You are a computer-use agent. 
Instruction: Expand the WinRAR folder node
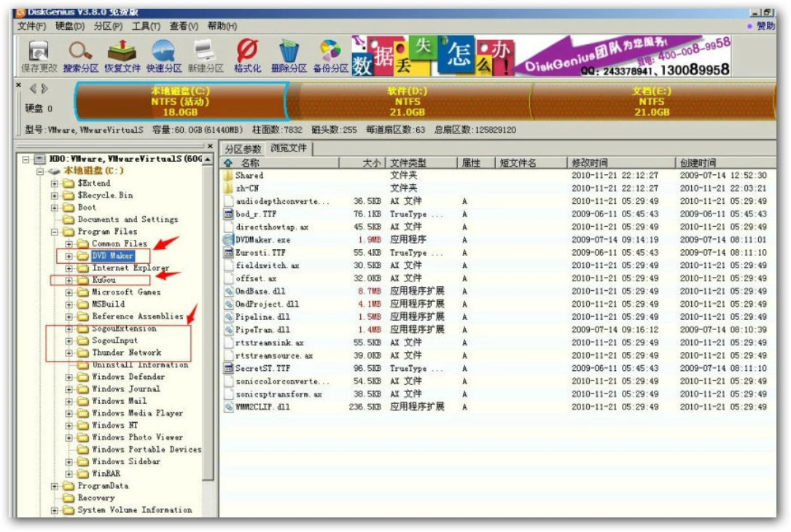pyautogui.click(x=69, y=474)
